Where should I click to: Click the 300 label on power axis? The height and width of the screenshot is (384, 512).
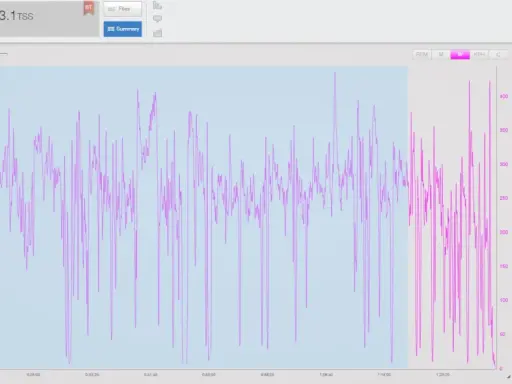[x=504, y=164]
